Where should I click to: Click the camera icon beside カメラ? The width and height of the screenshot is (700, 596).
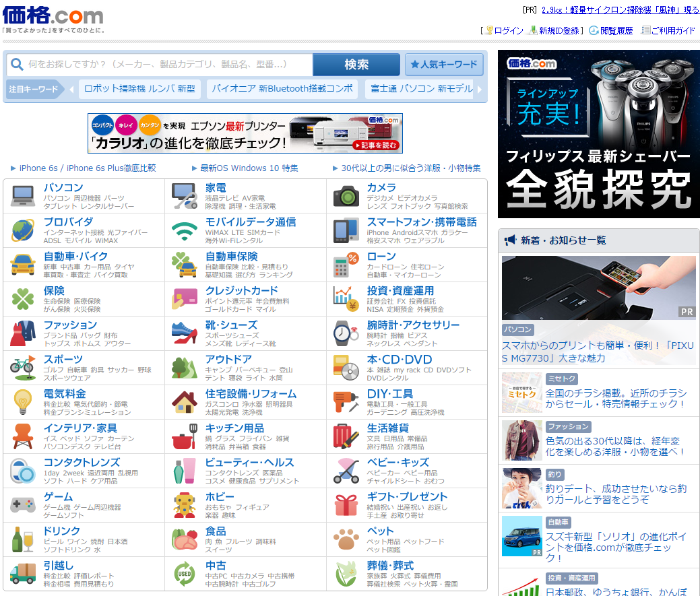tap(346, 196)
